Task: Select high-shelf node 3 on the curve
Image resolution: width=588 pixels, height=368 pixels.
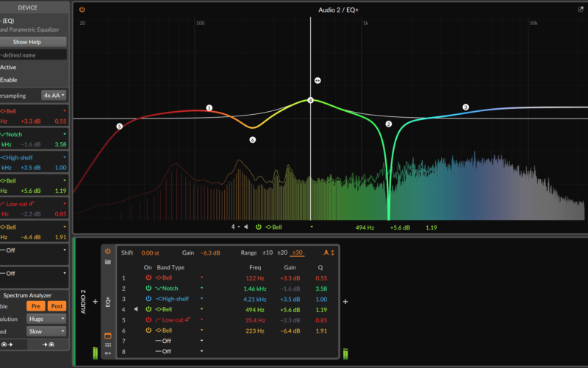Action: [465, 107]
